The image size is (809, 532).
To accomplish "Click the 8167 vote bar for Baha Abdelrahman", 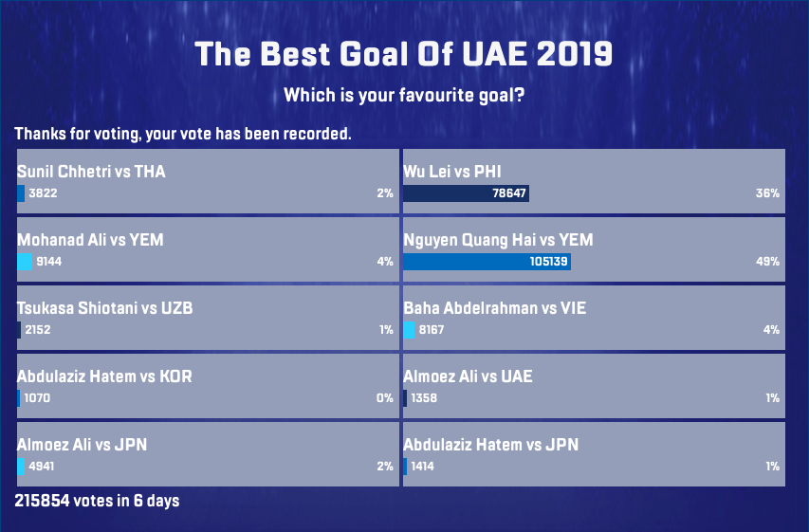I will click(409, 330).
